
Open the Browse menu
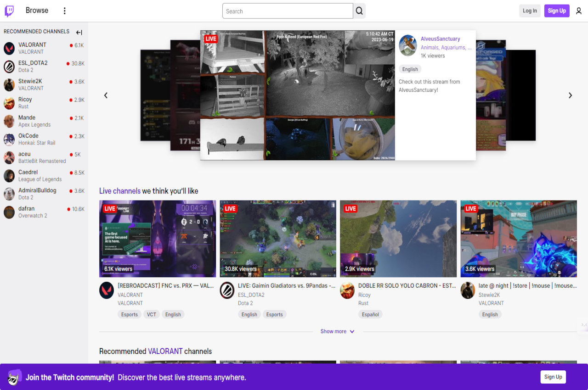coord(37,10)
